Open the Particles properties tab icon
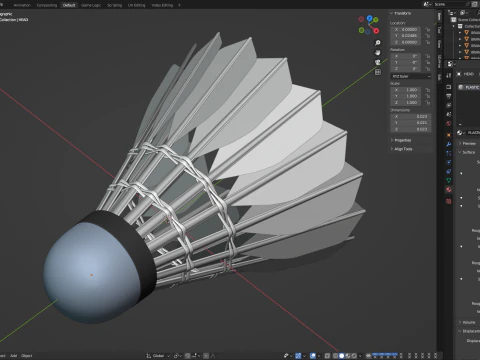The image size is (480, 360). pyautogui.click(x=449, y=153)
